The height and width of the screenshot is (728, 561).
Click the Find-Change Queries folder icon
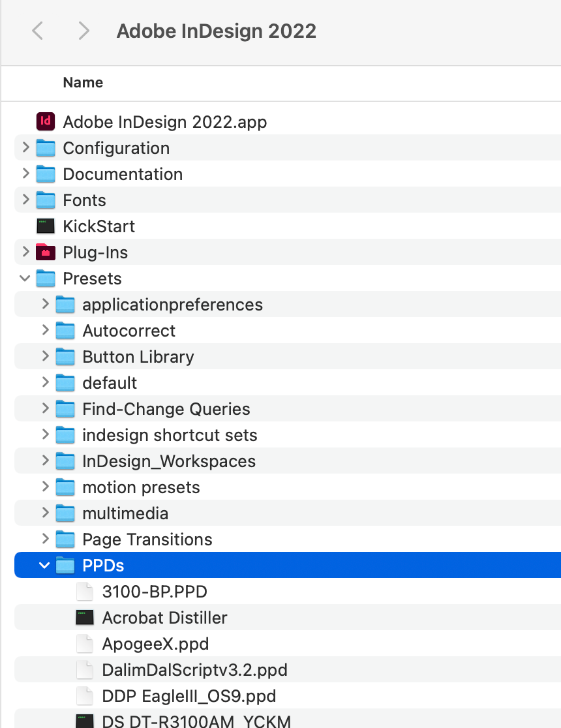coord(65,409)
